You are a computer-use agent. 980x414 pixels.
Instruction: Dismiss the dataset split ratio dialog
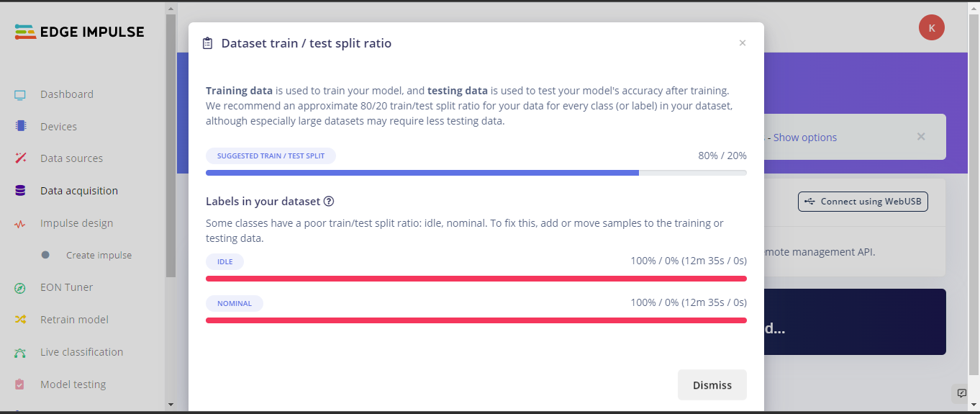coord(712,385)
